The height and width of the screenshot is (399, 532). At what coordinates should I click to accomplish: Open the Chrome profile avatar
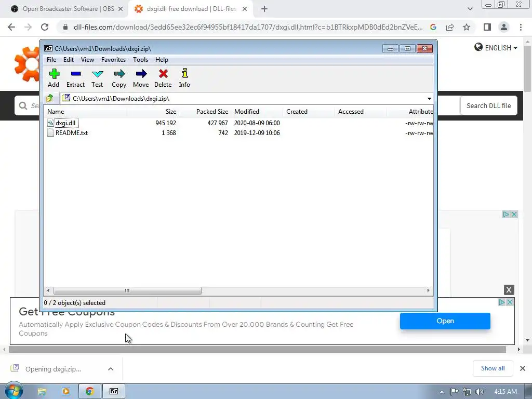pos(504,27)
